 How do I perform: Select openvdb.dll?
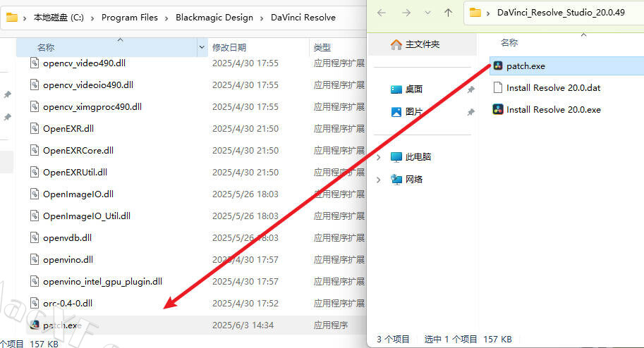[67, 238]
